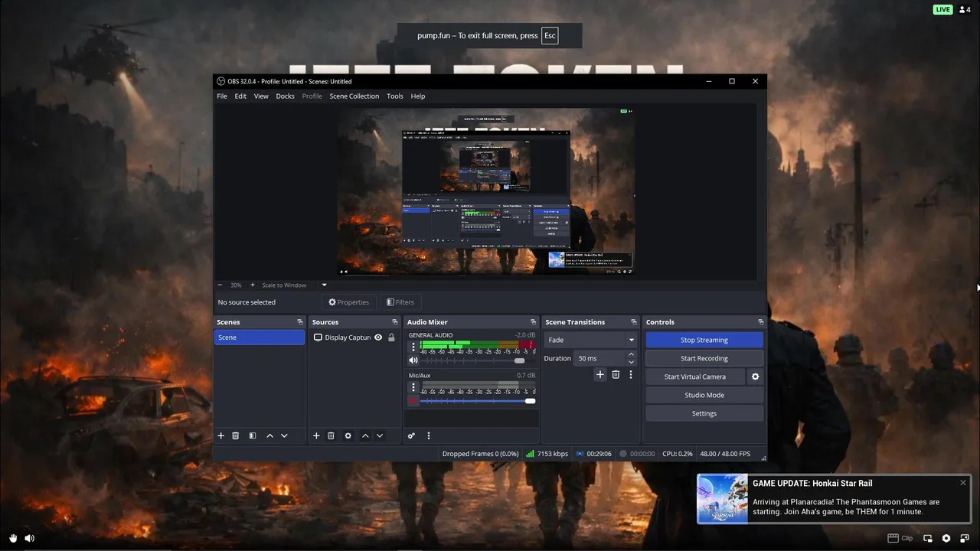This screenshot has height=551, width=980.
Task: Open the Scene Collection menu
Action: pos(354,96)
